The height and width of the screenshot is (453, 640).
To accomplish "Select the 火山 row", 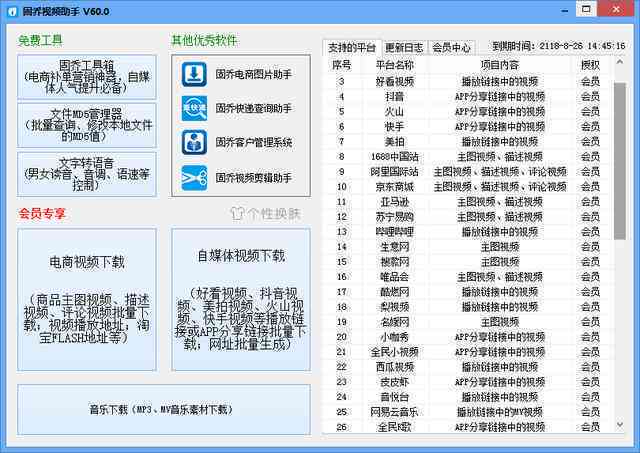I will (x=467, y=112).
